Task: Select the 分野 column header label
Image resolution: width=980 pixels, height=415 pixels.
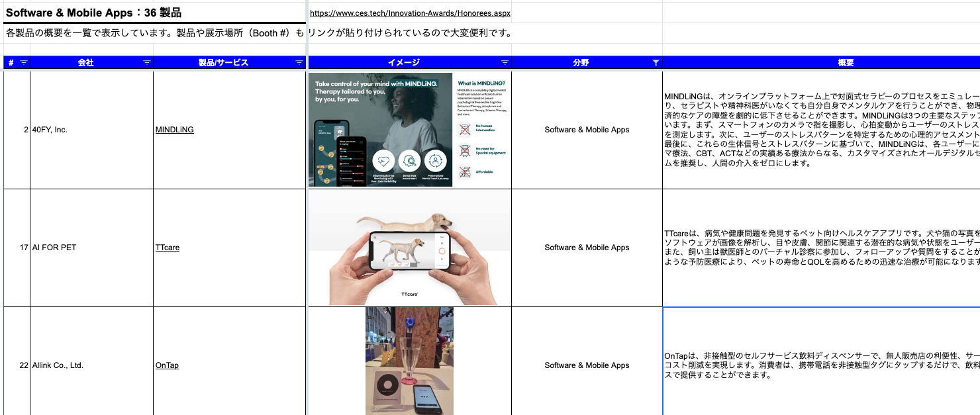Action: [581, 63]
